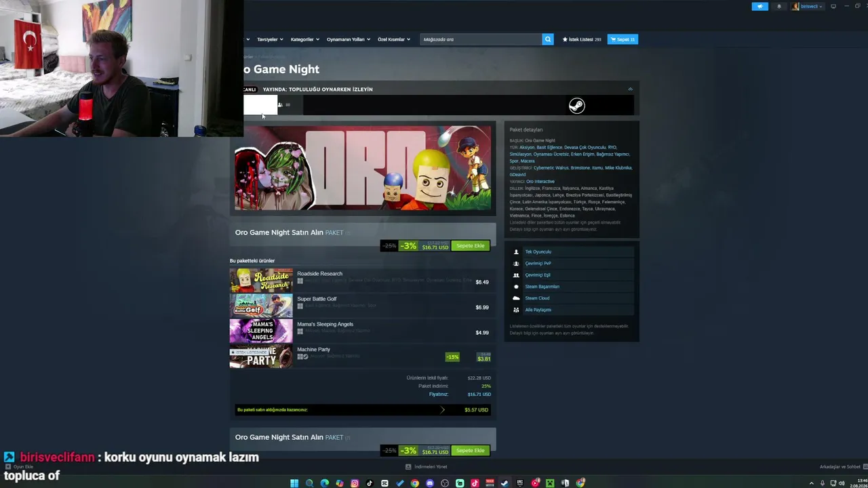868x488 pixels.
Task: Show hidden system tray icons
Action: point(811,483)
